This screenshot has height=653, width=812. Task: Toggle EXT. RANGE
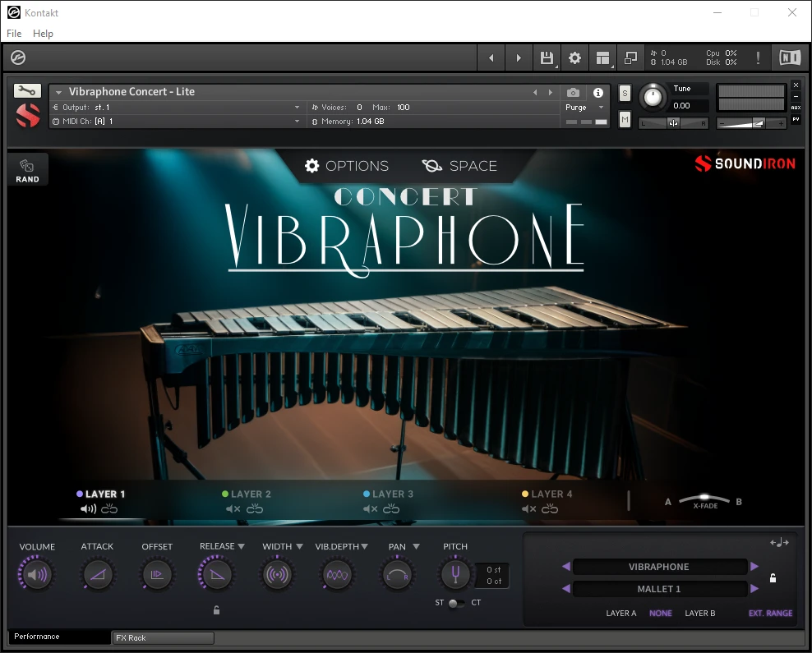(770, 613)
